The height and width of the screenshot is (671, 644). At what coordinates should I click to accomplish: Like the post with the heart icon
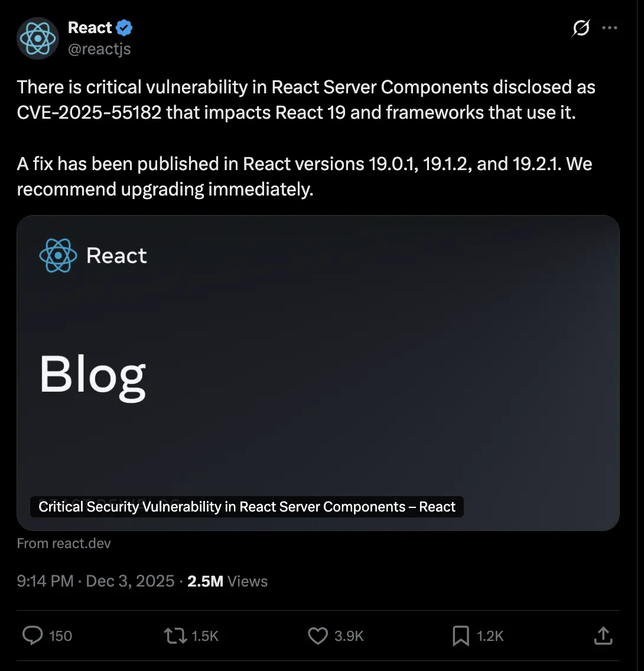318,636
